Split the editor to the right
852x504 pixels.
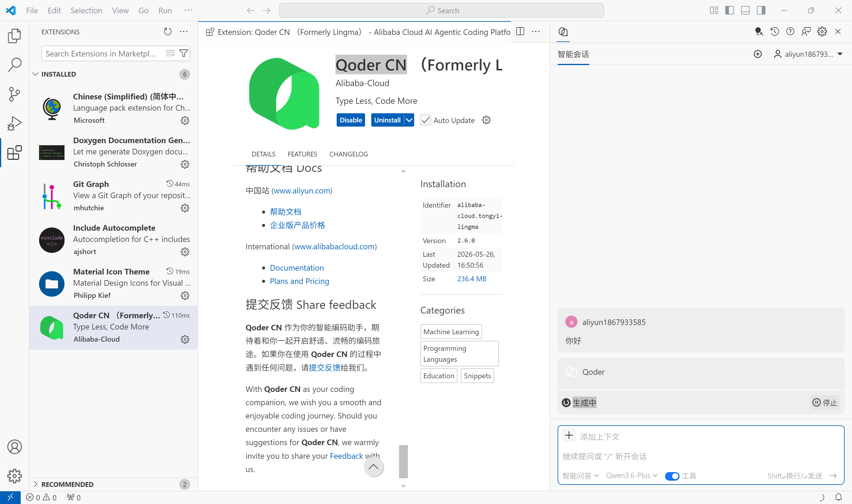[520, 32]
